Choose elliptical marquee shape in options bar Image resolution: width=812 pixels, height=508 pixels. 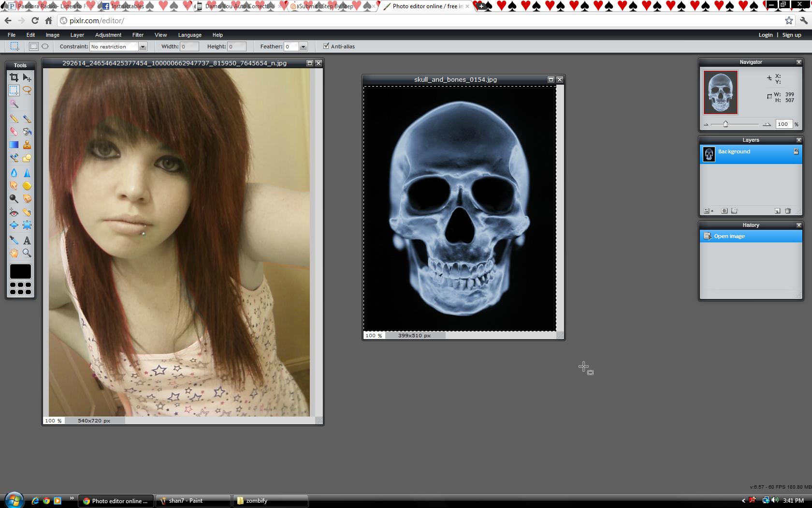coord(45,46)
